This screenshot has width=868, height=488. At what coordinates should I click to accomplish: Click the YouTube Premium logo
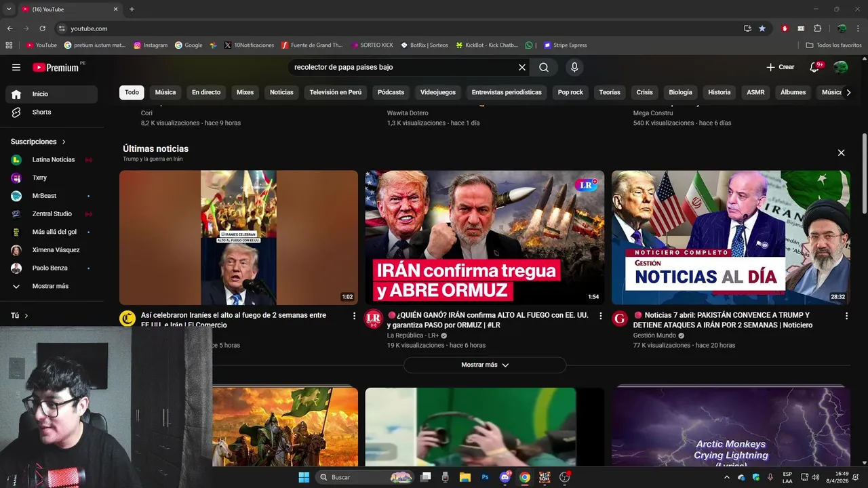(x=56, y=67)
